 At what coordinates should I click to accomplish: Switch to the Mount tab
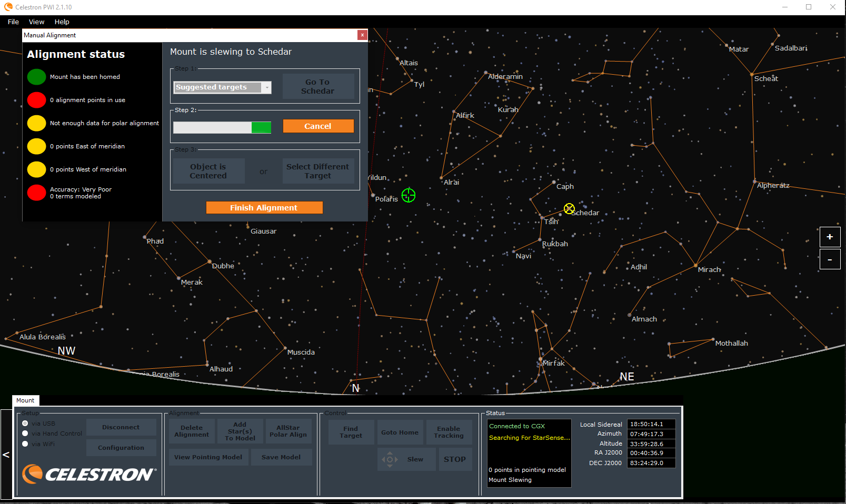(25, 400)
